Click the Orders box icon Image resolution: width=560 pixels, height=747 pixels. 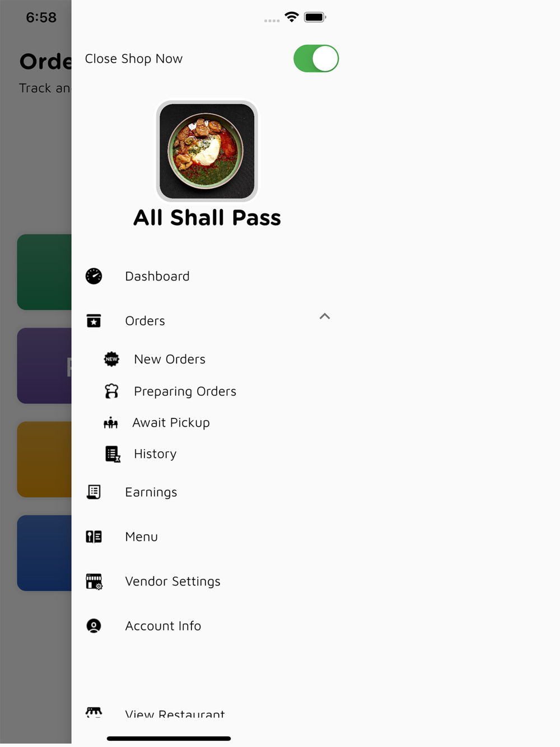94,320
